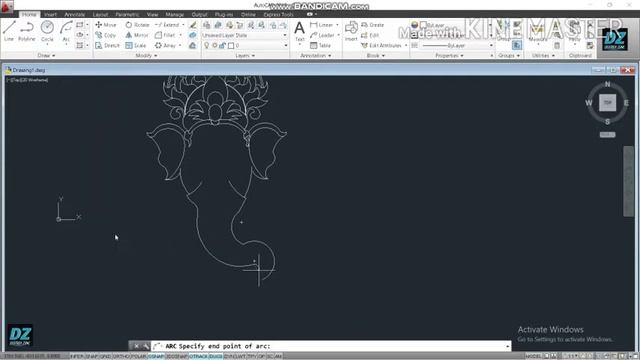Open the Manage ribbon tab
The height and width of the screenshot is (360, 640).
point(175,15)
